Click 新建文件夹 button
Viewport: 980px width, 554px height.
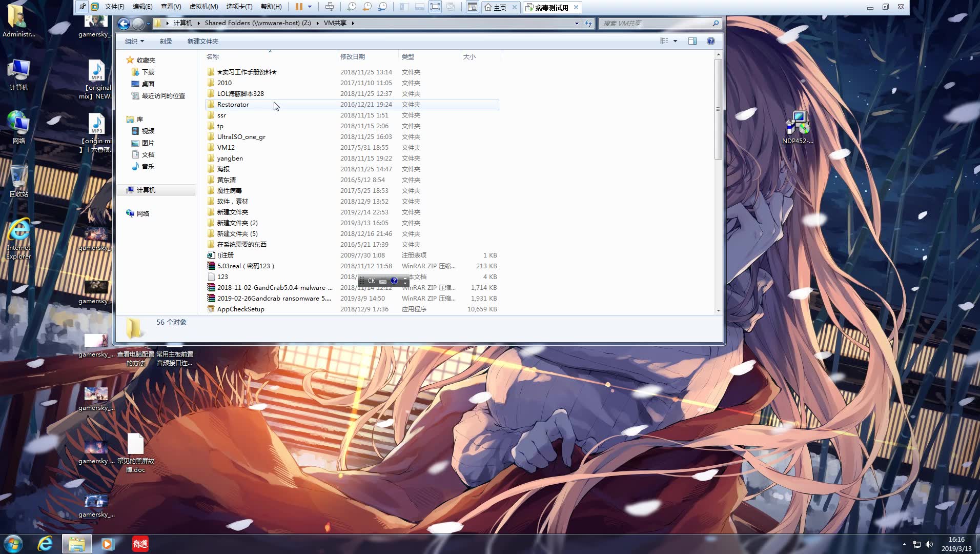click(x=203, y=41)
